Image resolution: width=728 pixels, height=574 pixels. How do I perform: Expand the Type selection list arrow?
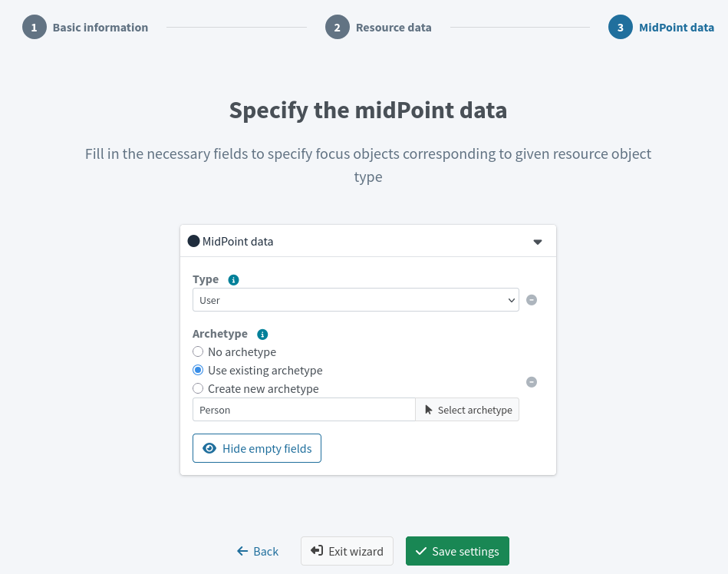pos(512,299)
